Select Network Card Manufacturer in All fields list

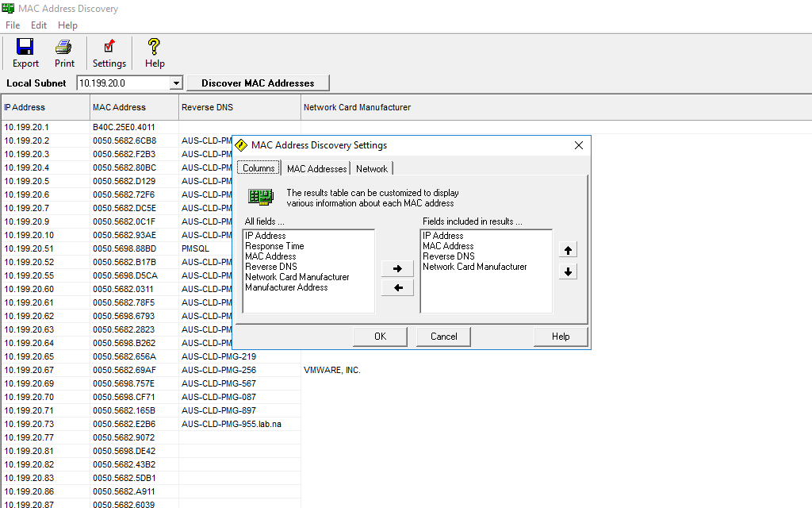[297, 277]
